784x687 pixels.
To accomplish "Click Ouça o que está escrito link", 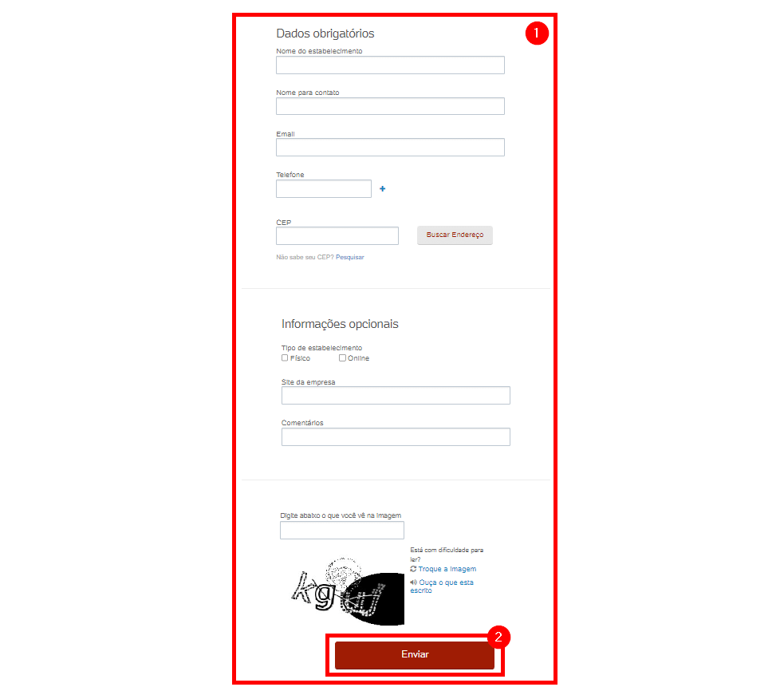I will point(442,586).
